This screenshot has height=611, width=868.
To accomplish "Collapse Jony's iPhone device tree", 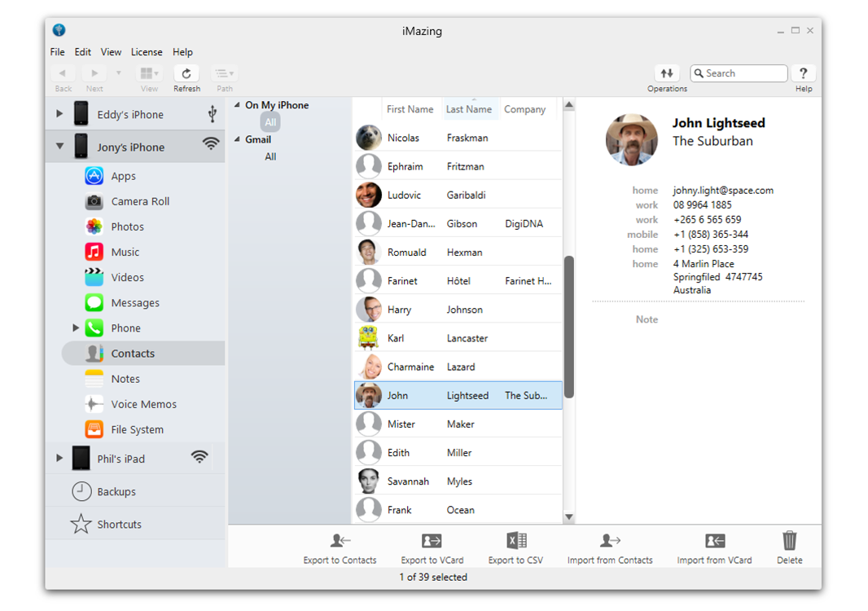I will [59, 147].
